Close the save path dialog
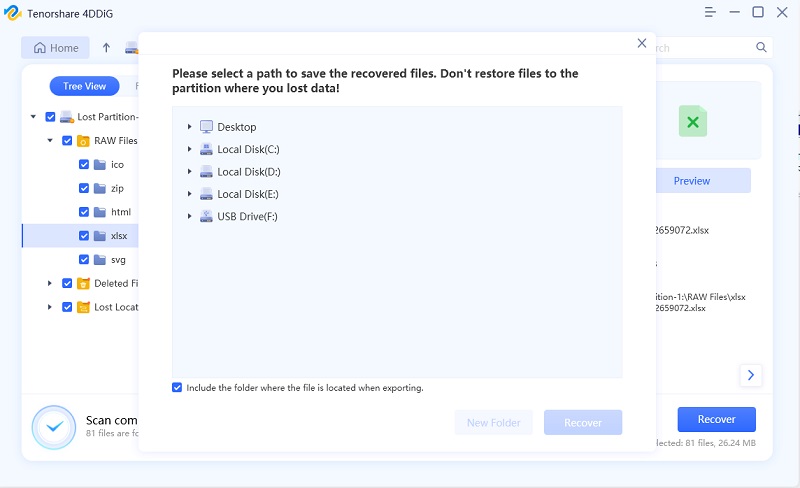The height and width of the screenshot is (488, 800). (642, 43)
